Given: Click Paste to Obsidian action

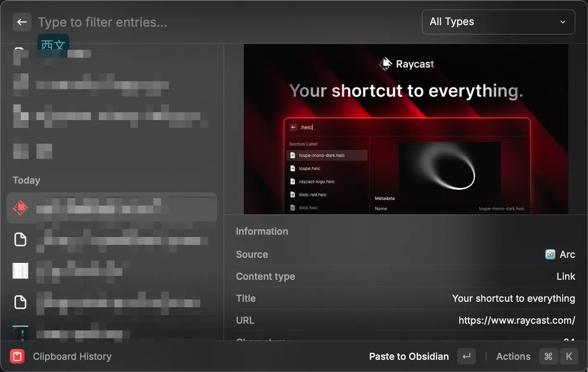Looking at the screenshot, I should (409, 356).
